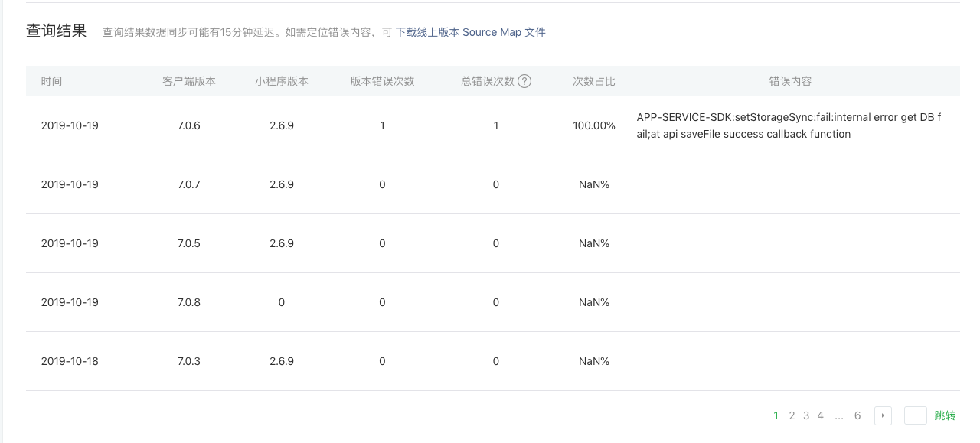The width and height of the screenshot is (980, 443).
Task: Click the APP-SERVICE-SDK setStorageSync error text
Action: [789, 125]
